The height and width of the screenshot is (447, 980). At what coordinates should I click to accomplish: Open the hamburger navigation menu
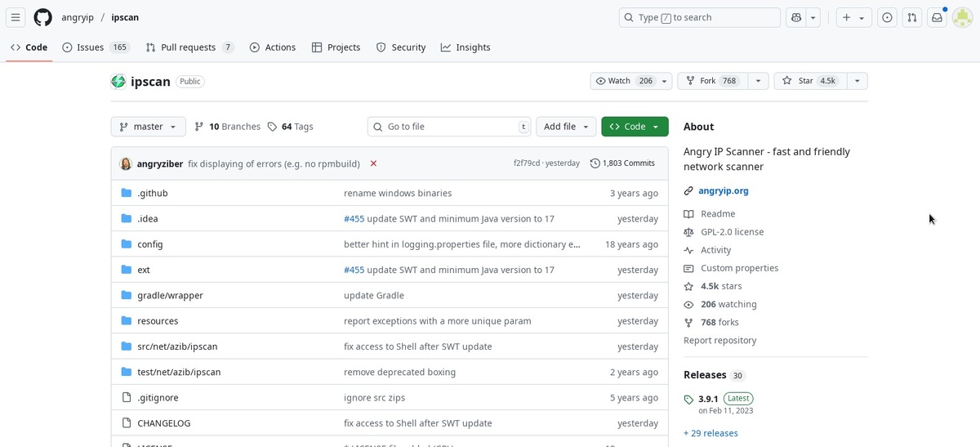pyautogui.click(x=16, y=17)
